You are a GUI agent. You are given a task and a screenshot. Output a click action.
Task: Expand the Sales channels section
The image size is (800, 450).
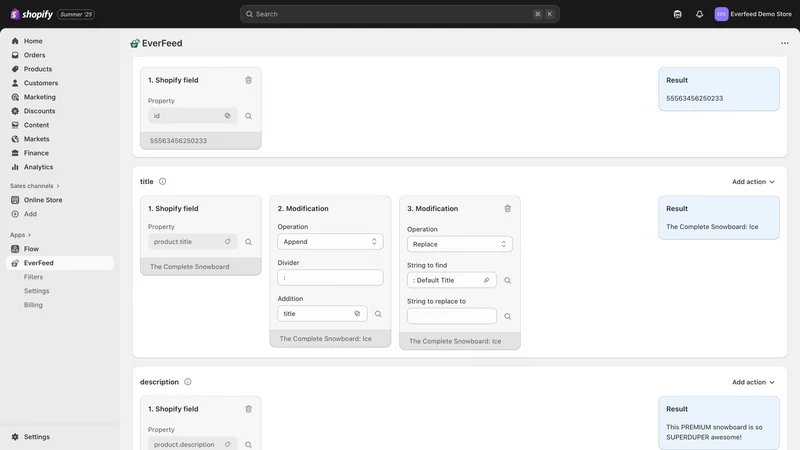point(35,186)
